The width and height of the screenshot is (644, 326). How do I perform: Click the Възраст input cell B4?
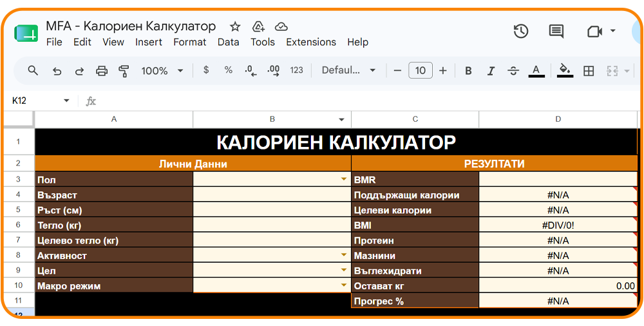tap(272, 195)
